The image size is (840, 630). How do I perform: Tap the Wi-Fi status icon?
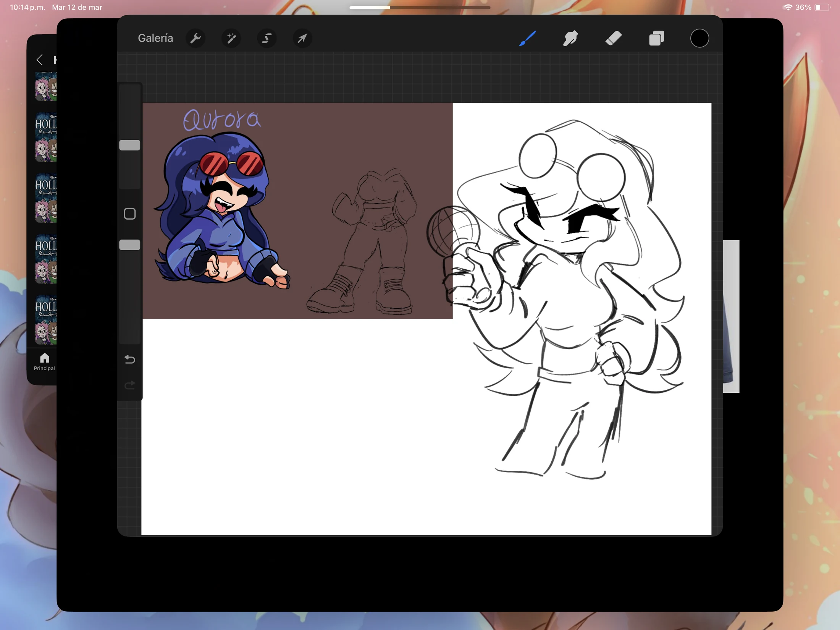(x=787, y=7)
